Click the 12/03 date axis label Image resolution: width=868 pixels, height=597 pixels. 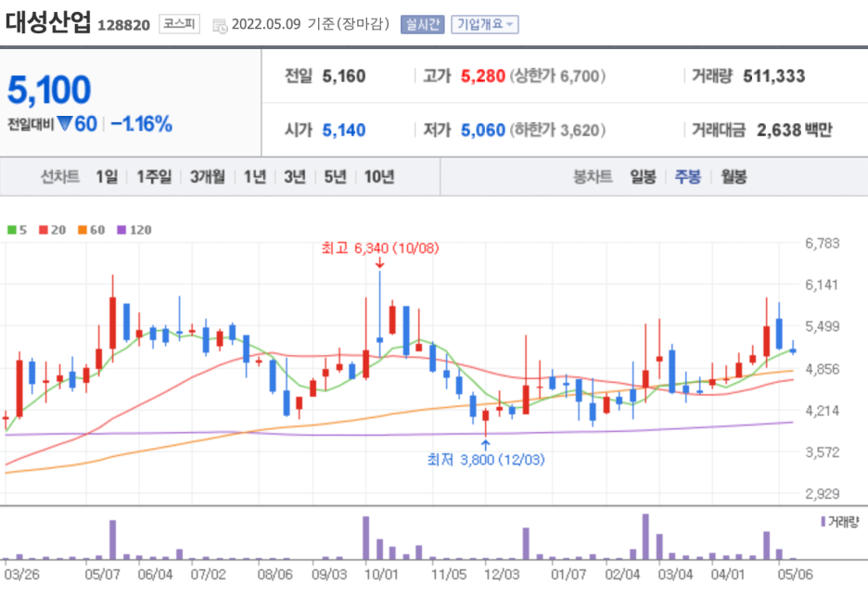pyautogui.click(x=502, y=575)
